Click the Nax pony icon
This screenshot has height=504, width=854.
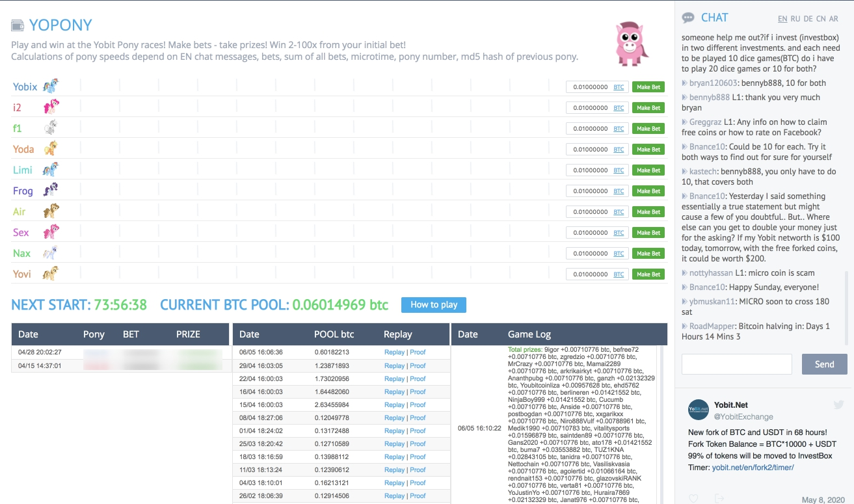coord(50,252)
